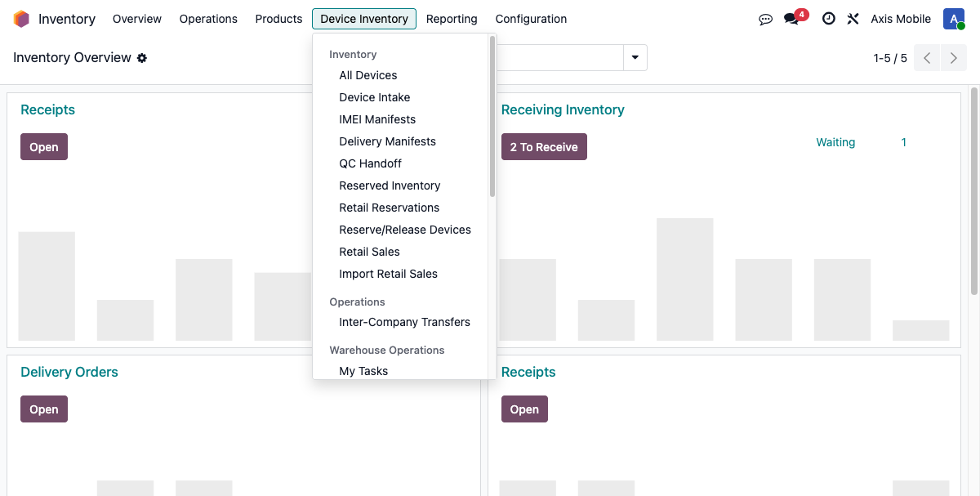This screenshot has width=980, height=496.
Task: Open the search filter dropdown arrow
Action: tap(635, 57)
